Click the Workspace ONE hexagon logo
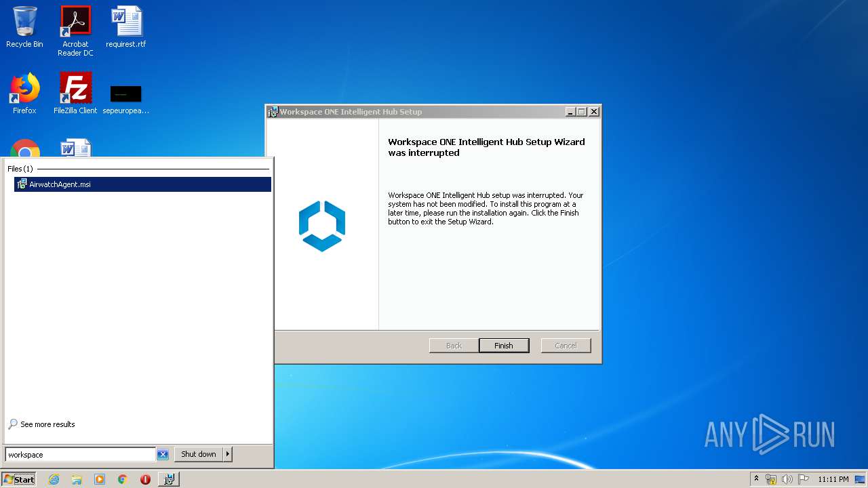This screenshot has height=488, width=868. 322,226
